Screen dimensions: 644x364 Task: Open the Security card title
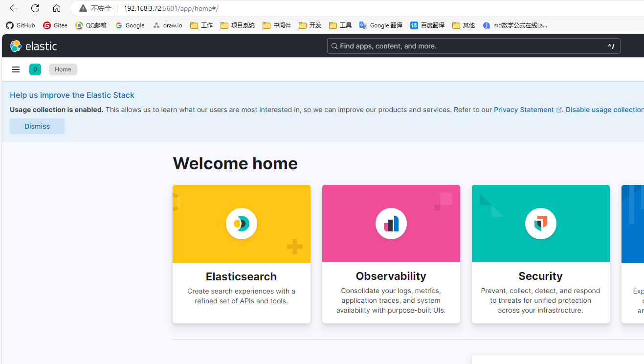pos(541,276)
